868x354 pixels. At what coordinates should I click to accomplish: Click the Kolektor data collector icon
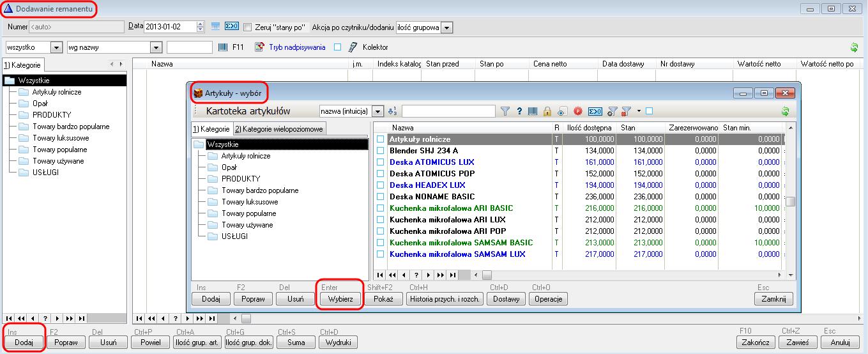click(x=352, y=47)
